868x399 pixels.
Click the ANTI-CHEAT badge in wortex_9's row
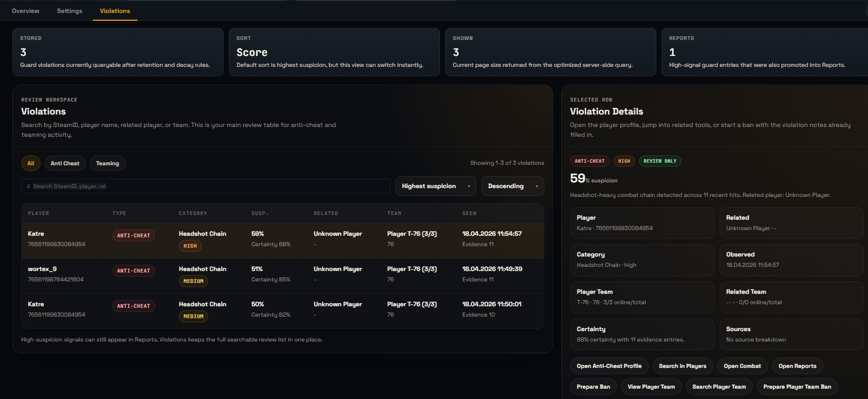coord(133,271)
